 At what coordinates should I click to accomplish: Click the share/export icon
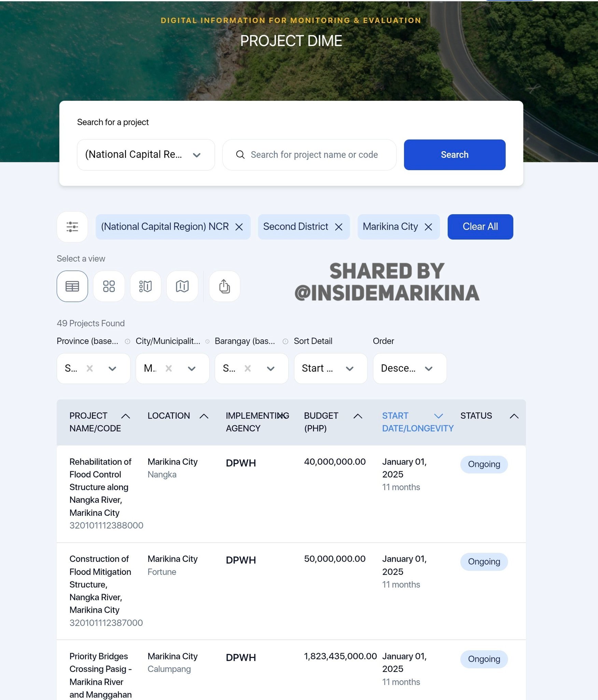224,286
